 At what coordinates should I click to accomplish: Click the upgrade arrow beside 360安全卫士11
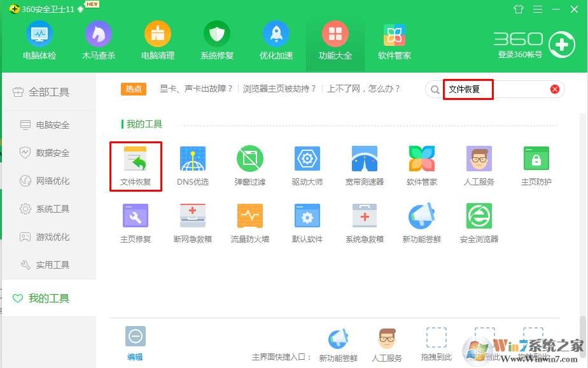(x=81, y=10)
